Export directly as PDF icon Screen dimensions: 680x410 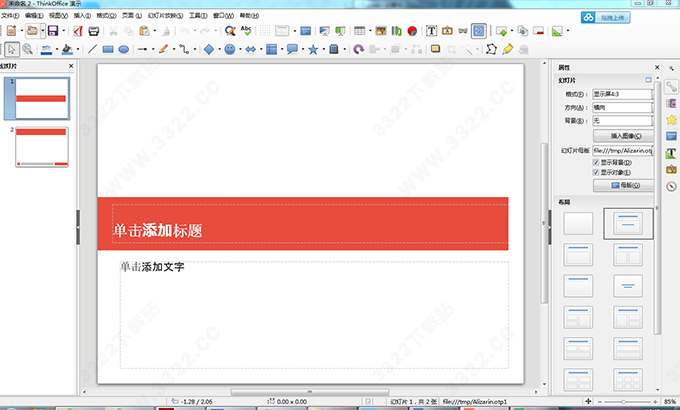tap(78, 31)
